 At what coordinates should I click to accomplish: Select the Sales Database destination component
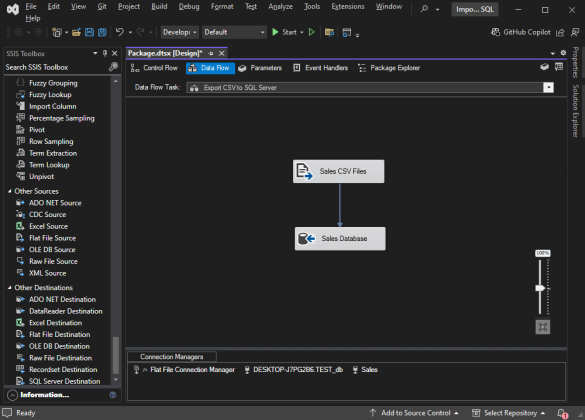coord(340,239)
